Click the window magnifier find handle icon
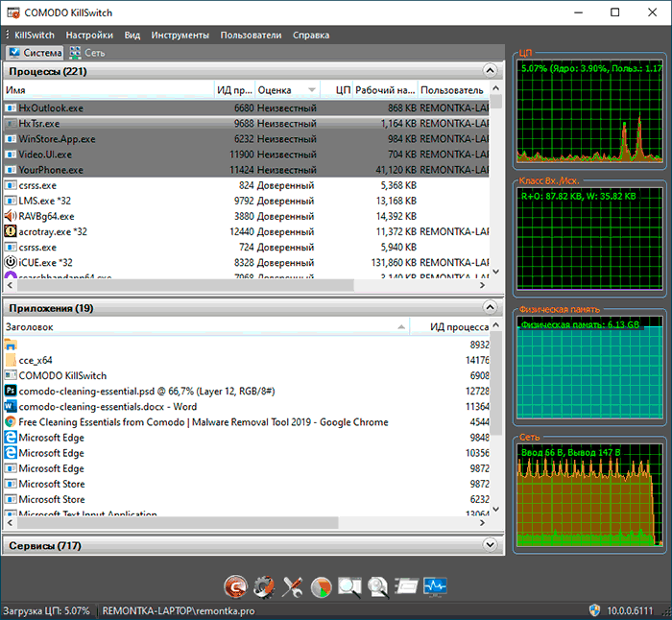The height and width of the screenshot is (620, 672). click(349, 586)
